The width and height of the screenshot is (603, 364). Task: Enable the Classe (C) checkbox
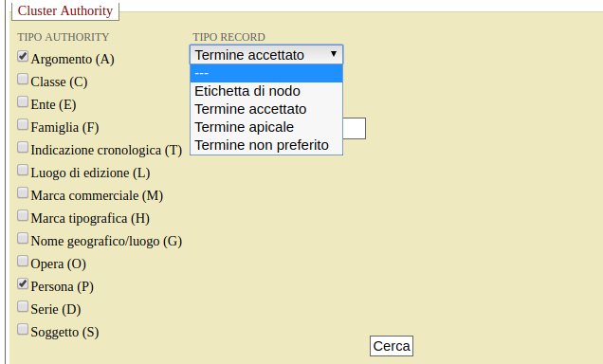pyautogui.click(x=23, y=80)
